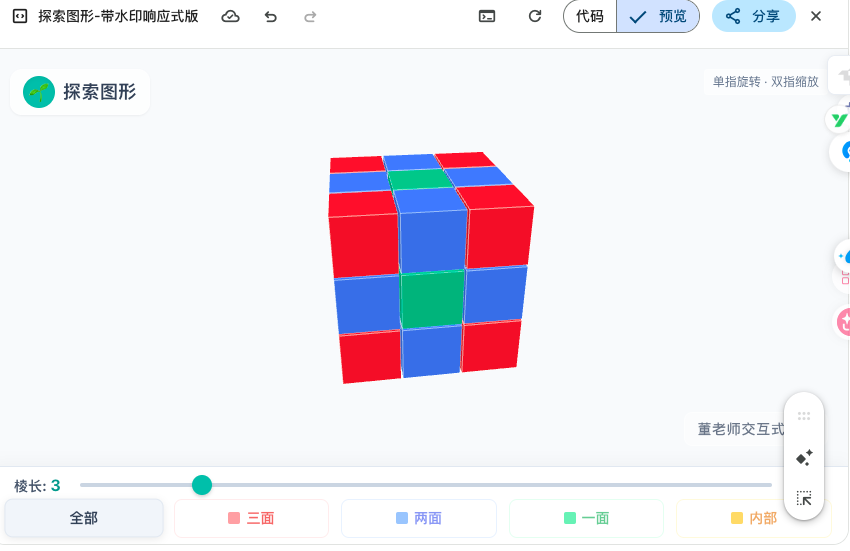
Task: Activate the element selector tool
Action: (804, 498)
